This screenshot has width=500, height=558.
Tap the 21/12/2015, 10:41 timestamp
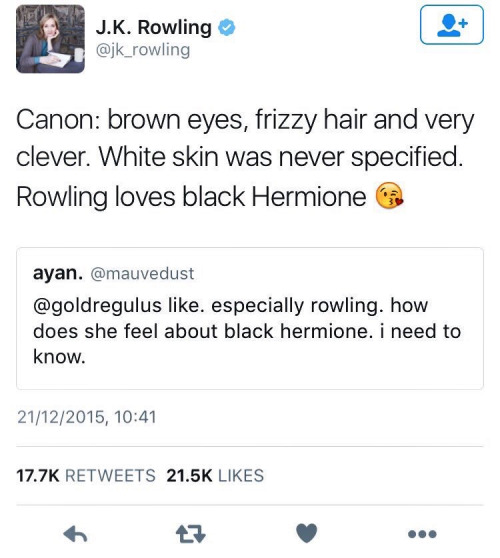click(87, 417)
